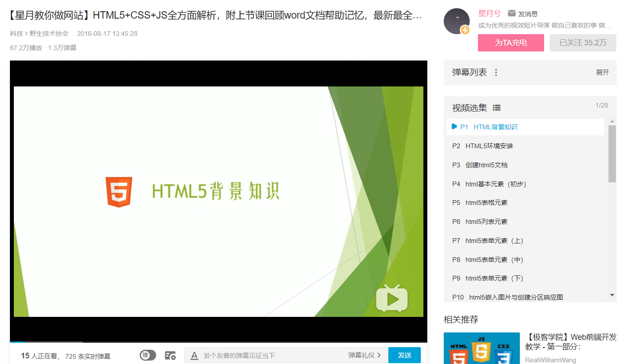Select P10 html5嵌入图片 episode
This screenshot has height=364, width=644.
point(525,297)
